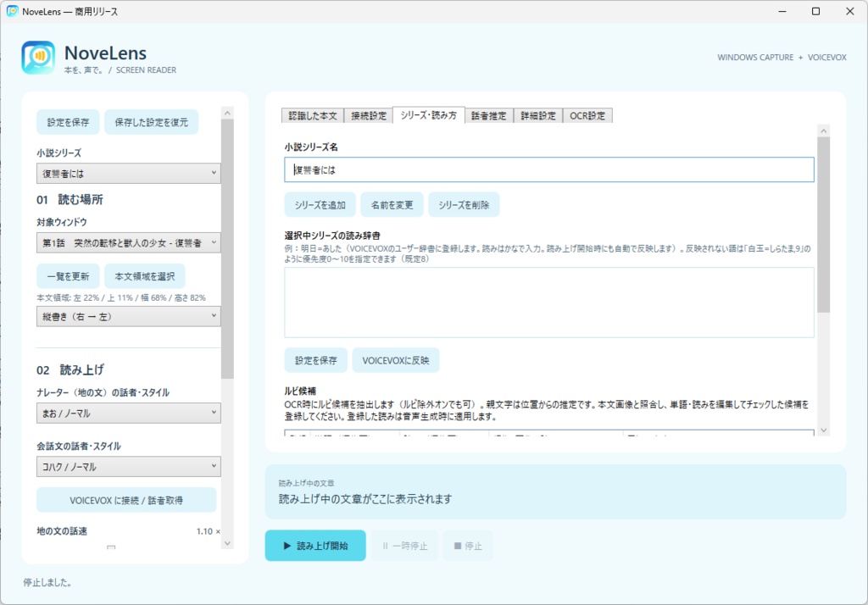Screen dimensions: 868x605
Task: Click the 02 読み上げ section heading
Action: 70,369
